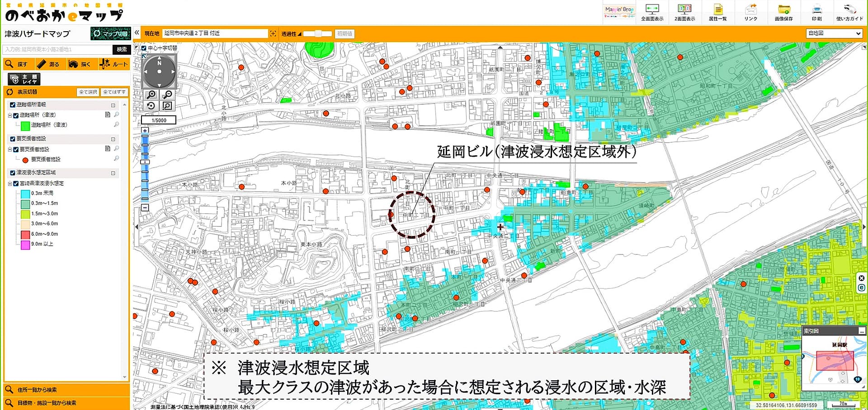The image size is (868, 410).
Task: Open the 描く draw tab
Action: [x=80, y=64]
